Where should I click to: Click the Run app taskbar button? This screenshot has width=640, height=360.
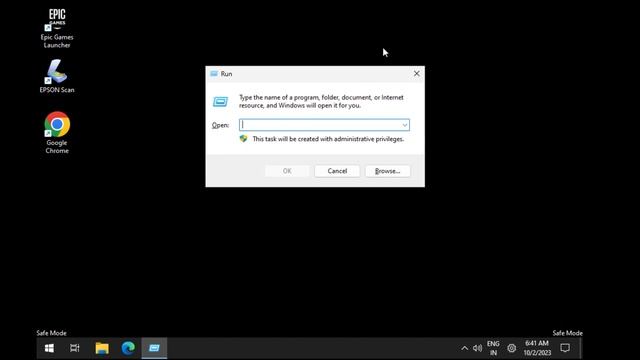[154, 348]
